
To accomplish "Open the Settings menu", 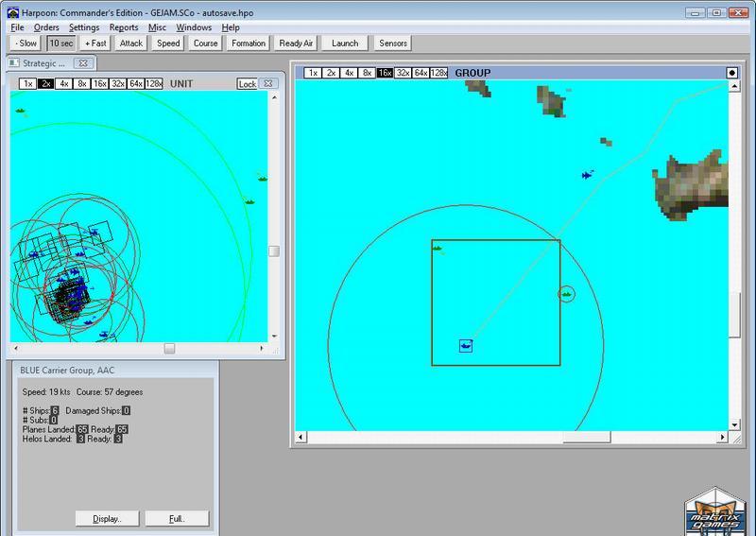I will point(84,27).
